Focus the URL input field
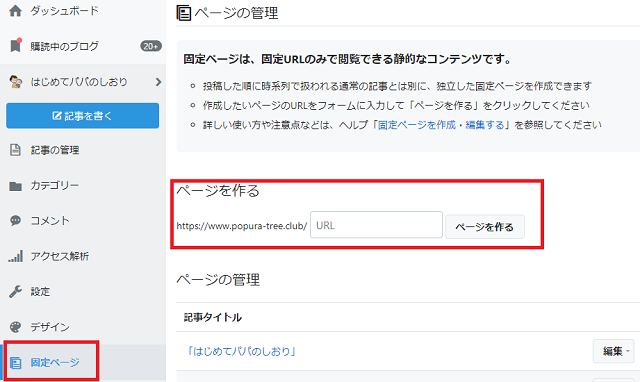 [x=376, y=225]
